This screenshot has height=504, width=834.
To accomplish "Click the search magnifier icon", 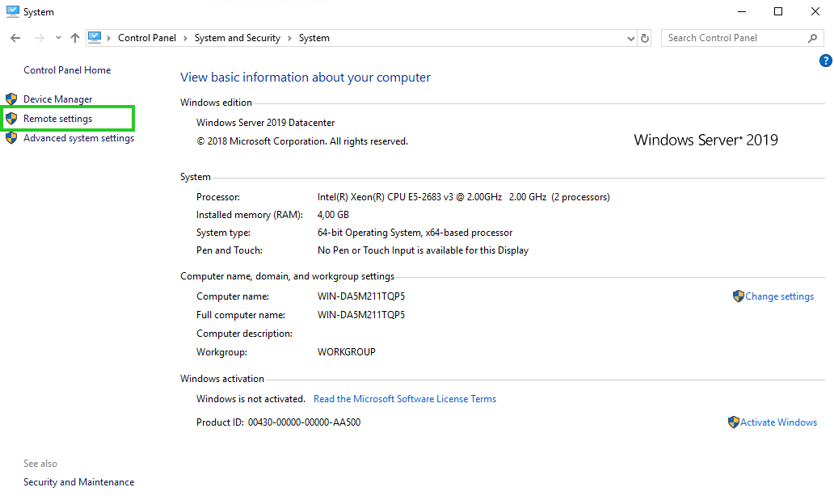I will tap(813, 38).
